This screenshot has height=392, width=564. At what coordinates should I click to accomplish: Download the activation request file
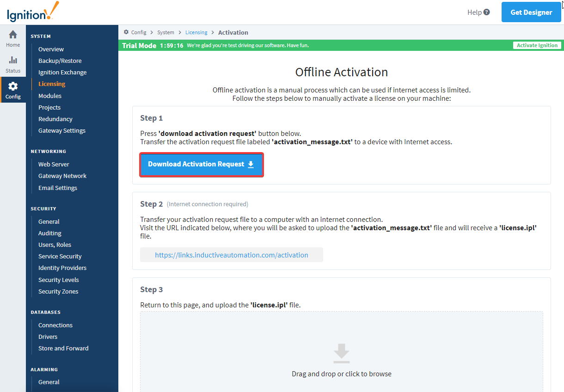[201, 165]
